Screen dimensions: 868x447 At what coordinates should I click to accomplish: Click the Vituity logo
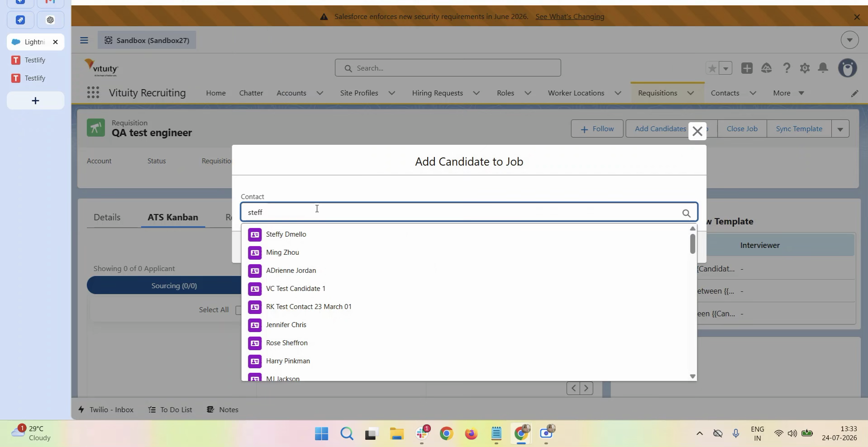[101, 68]
